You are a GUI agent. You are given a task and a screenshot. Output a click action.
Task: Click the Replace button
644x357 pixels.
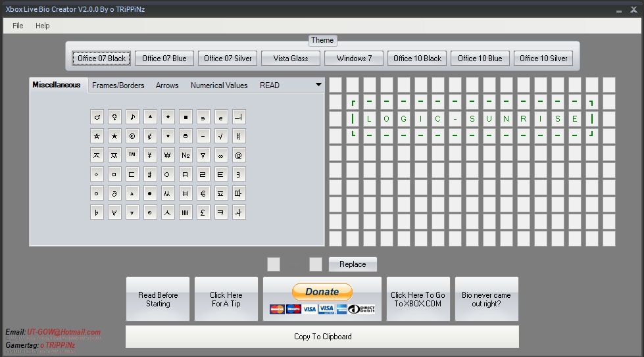tap(353, 264)
